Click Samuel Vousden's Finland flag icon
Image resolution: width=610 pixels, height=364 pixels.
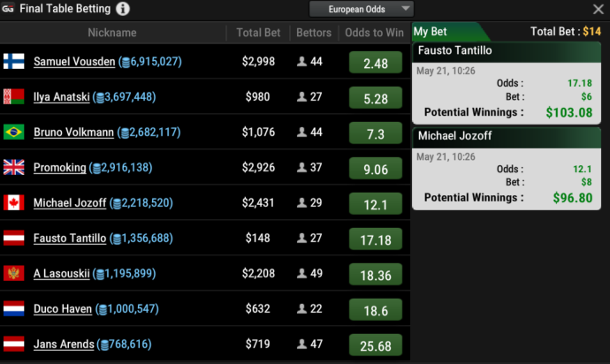click(13, 62)
